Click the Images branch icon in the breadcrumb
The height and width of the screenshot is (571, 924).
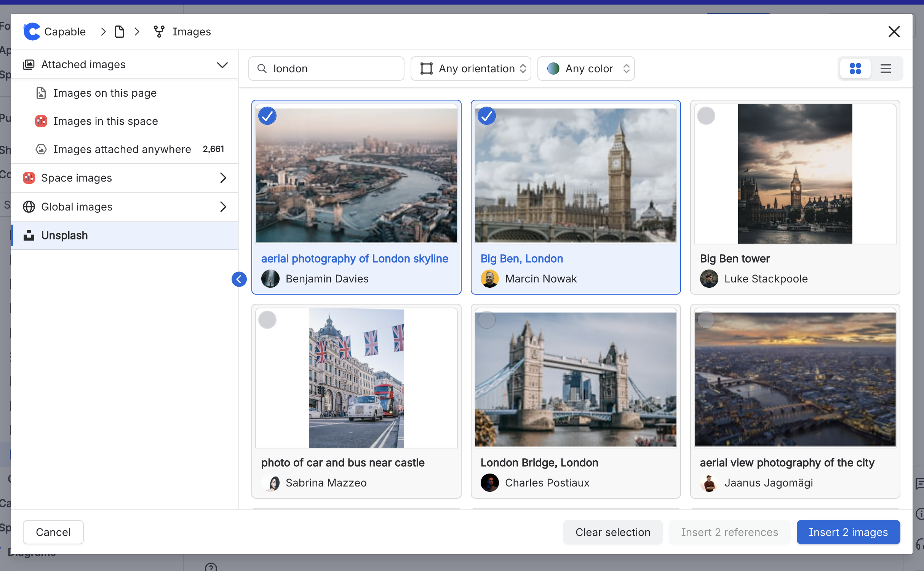[x=159, y=32]
